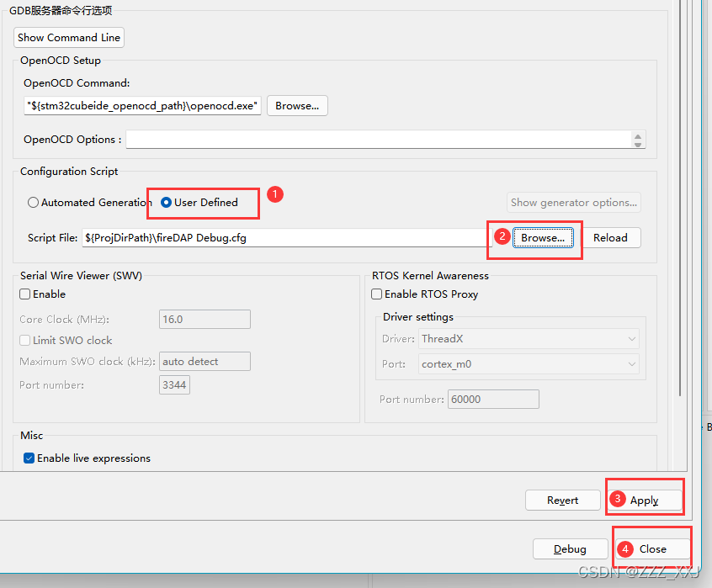Reload the configuration script
The height and width of the screenshot is (588, 712).
click(x=610, y=238)
